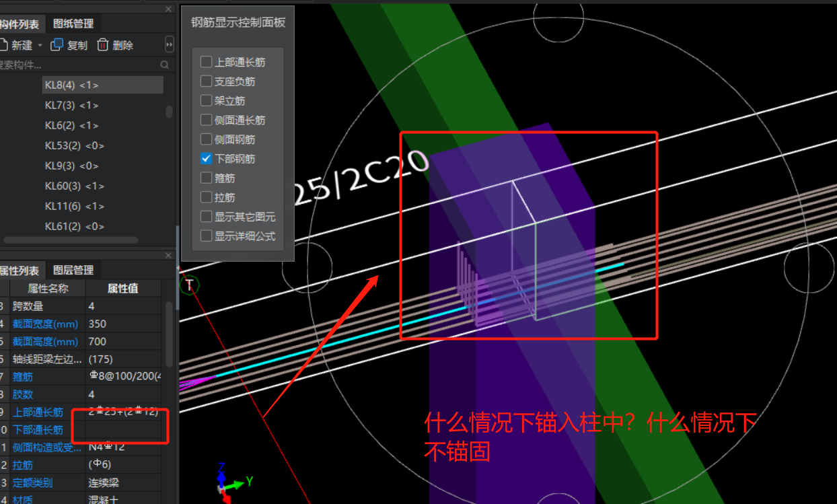Close the component list panel
The width and height of the screenshot is (837, 504).
(169, 9)
